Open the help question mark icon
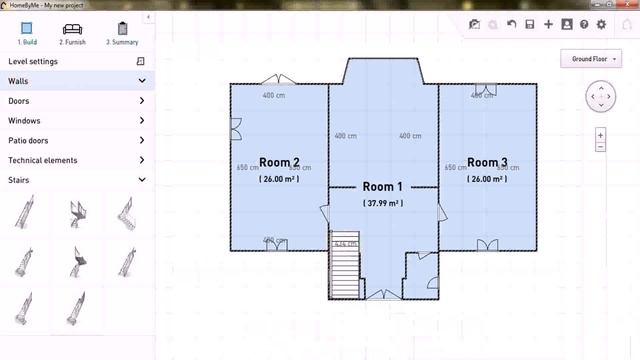Screen dimensions: 640x360 point(584,24)
